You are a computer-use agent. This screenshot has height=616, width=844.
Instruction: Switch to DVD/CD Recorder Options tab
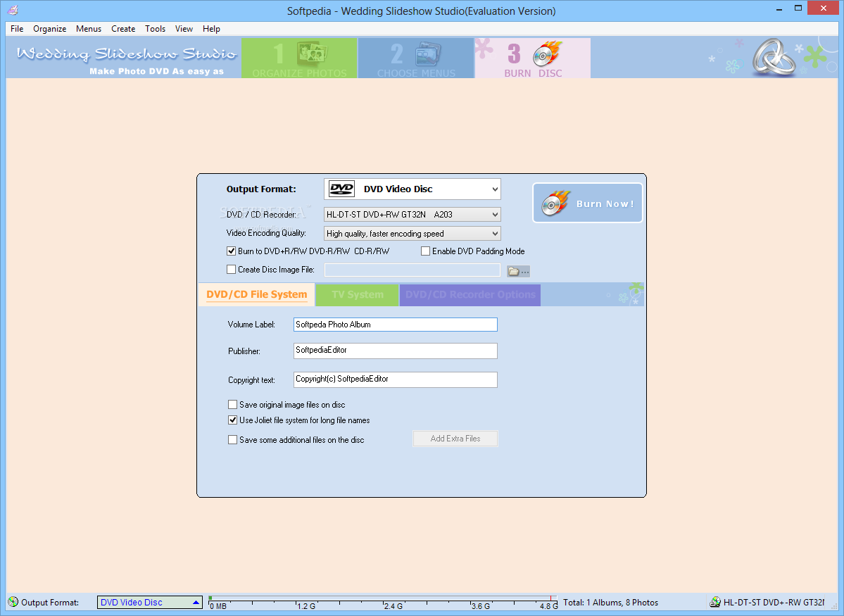[470, 294]
